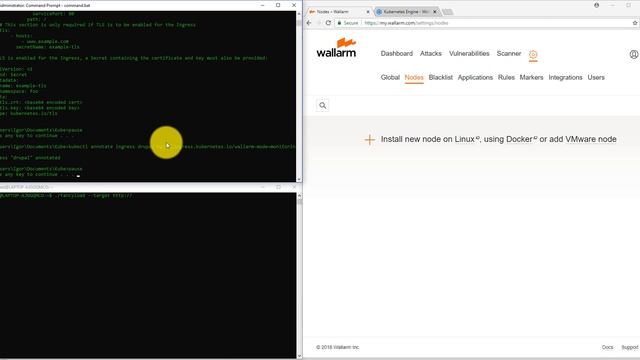
Task: Select the Markers settings tab
Action: 531,78
